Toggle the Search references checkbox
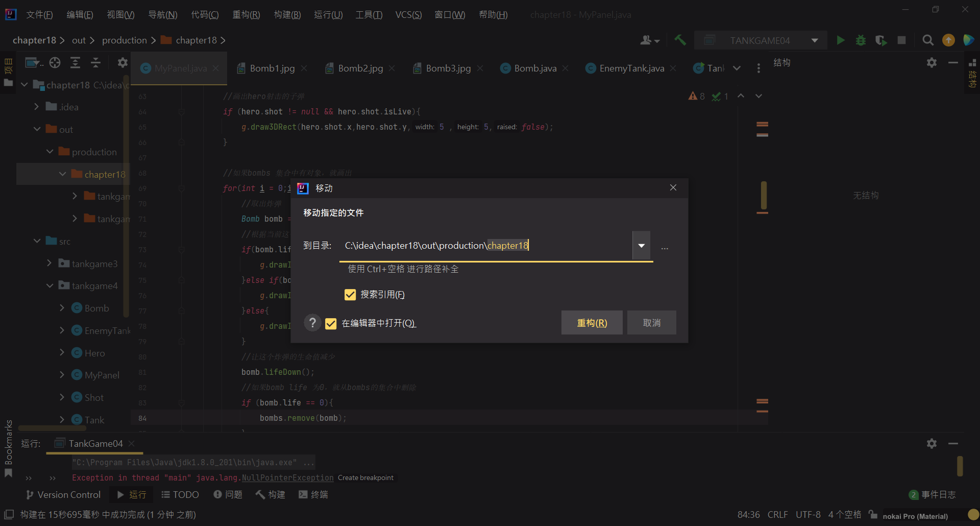The height and width of the screenshot is (526, 980). (350, 294)
